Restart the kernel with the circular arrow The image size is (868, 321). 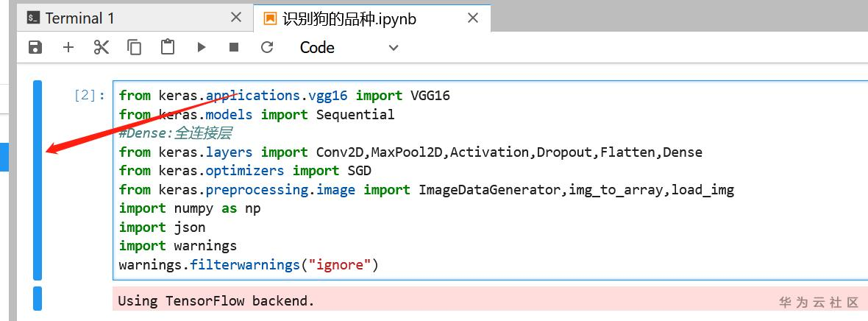point(267,47)
